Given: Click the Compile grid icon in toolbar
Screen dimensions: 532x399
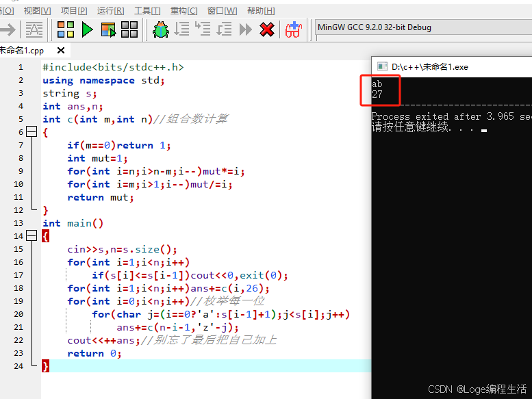Looking at the screenshot, I should pos(66,29).
